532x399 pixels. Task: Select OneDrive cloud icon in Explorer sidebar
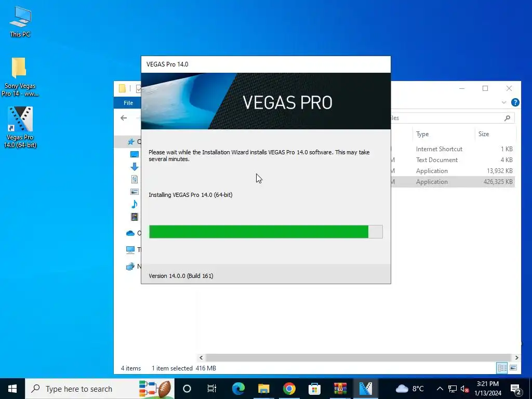click(x=130, y=233)
